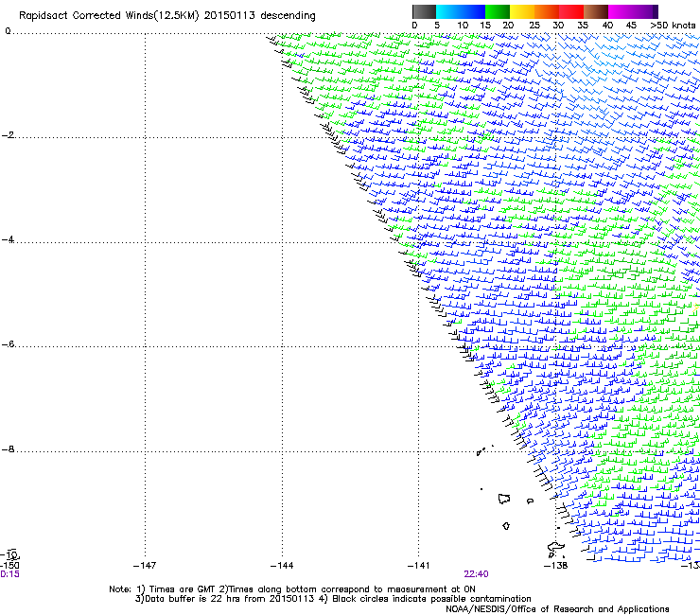Click the cyan 5-10 knots legend color
Viewport: 700px width, 615px height.
coord(448,11)
